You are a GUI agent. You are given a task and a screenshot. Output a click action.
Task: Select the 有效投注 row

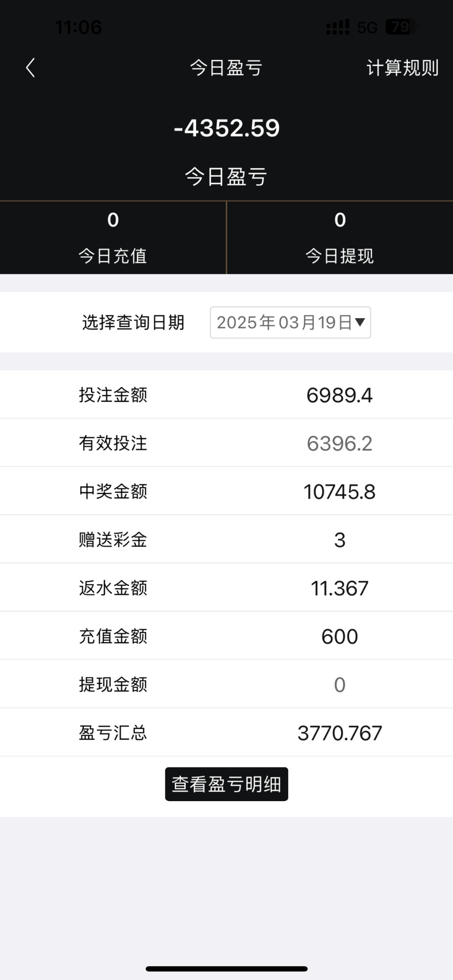click(226, 443)
